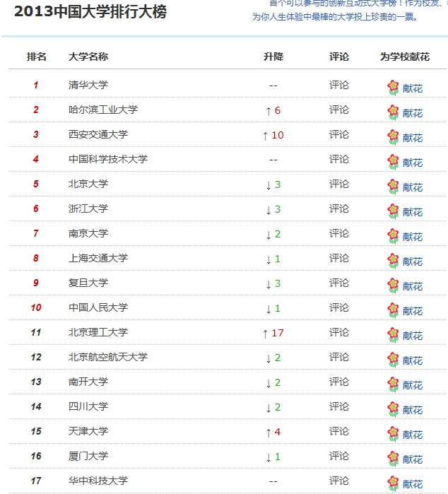View comments for 复旦大学
This screenshot has height=494, width=448.
pyautogui.click(x=339, y=283)
